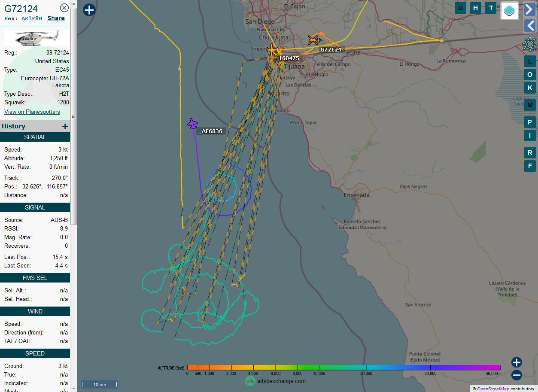Select the 160475 aircraft icon

272,49
